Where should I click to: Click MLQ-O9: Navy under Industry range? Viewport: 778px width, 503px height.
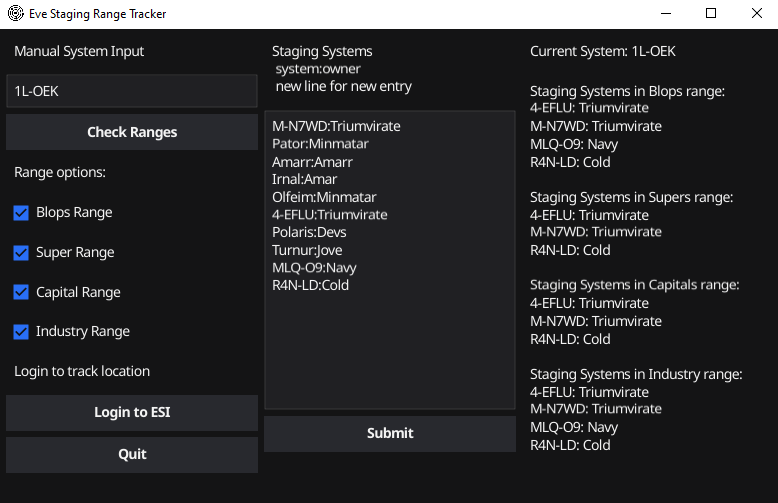tap(574, 427)
